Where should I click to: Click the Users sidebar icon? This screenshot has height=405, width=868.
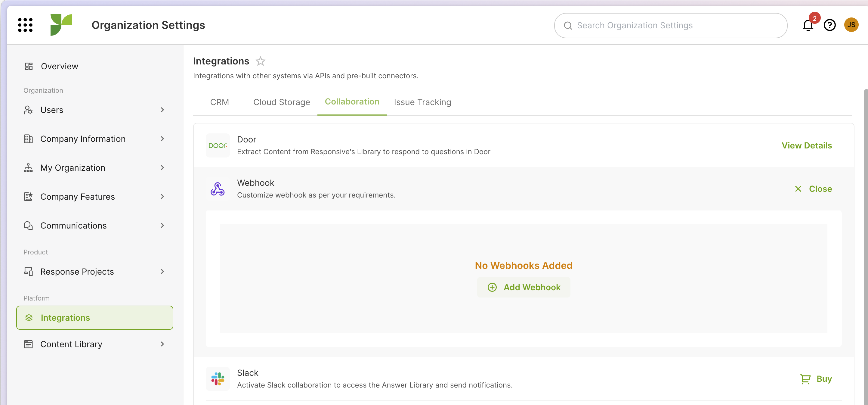tap(28, 110)
